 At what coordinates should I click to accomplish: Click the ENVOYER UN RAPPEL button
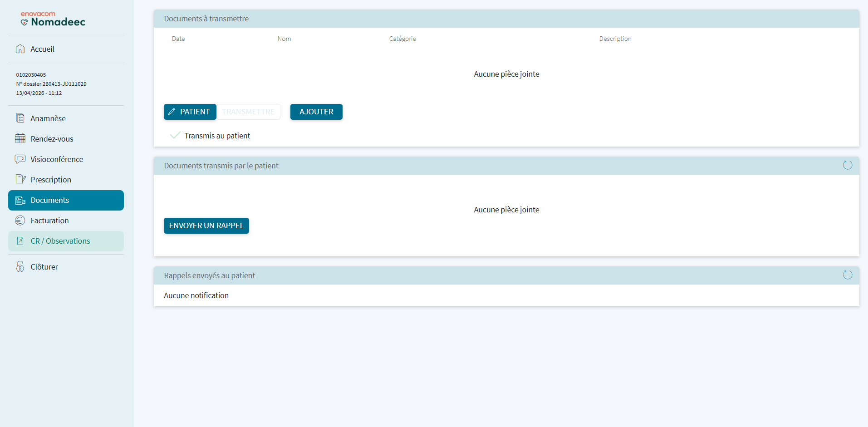[x=206, y=226]
